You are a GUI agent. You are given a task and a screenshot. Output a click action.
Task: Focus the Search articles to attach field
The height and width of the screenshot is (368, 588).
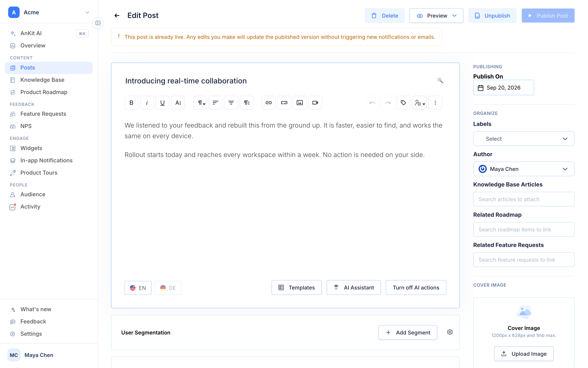coord(524,199)
